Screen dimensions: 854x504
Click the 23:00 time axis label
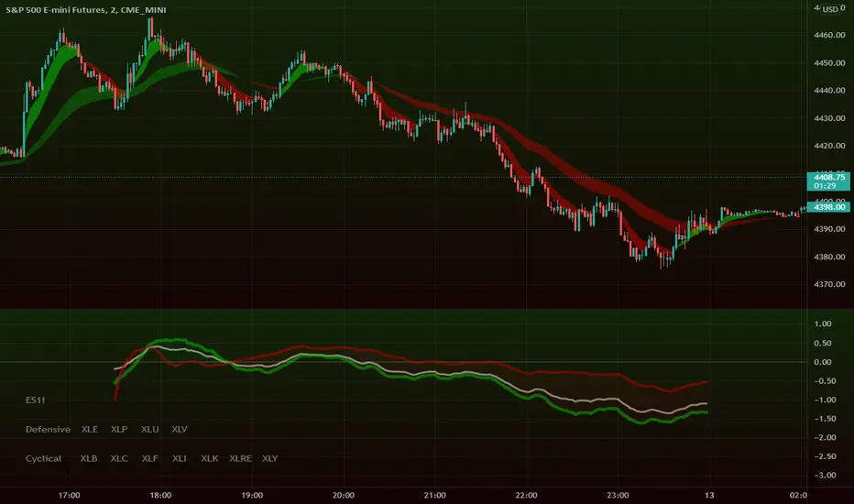[618, 495]
